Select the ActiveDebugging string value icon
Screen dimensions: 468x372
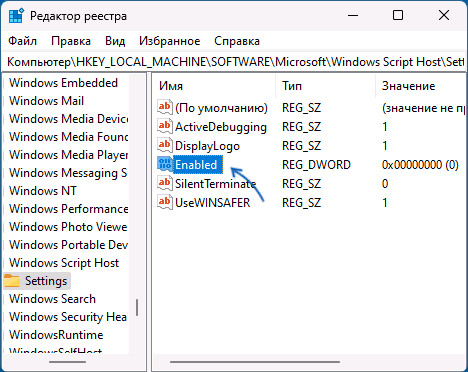click(x=165, y=126)
